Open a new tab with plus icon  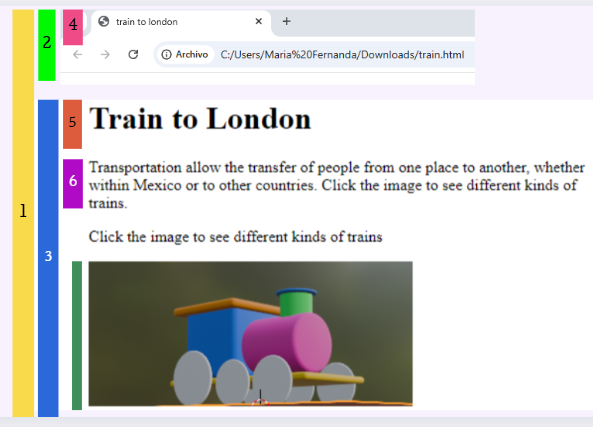287,21
